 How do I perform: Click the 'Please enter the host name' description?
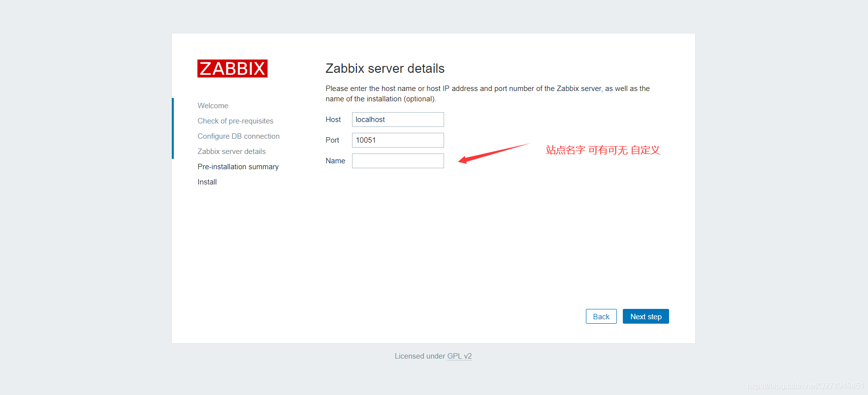487,93
